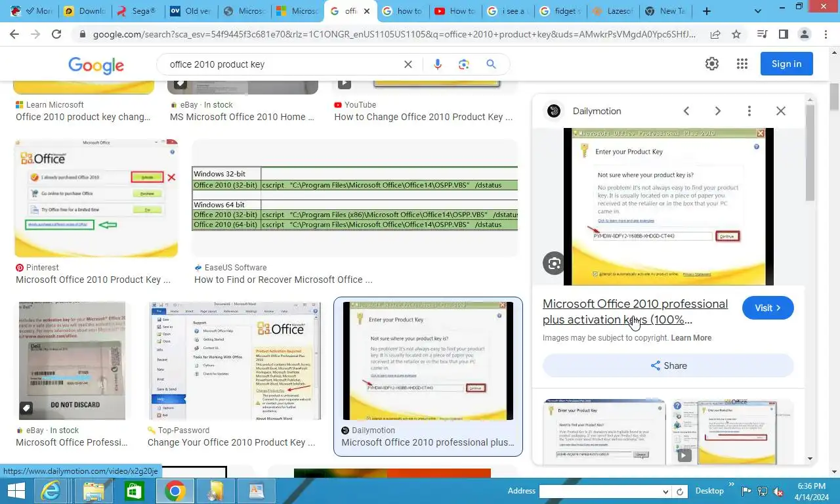Show next image in preview panel
This screenshot has height=504, width=840.
tap(717, 111)
